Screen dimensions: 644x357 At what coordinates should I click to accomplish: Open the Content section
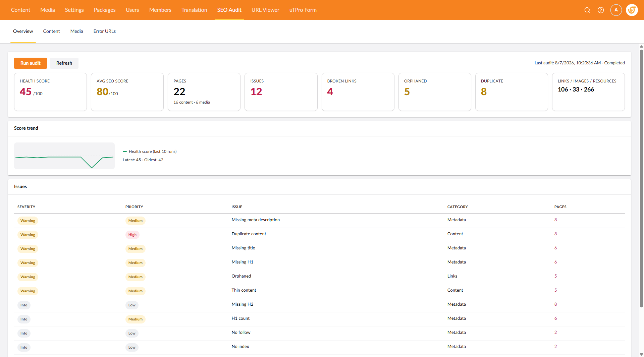20,10
